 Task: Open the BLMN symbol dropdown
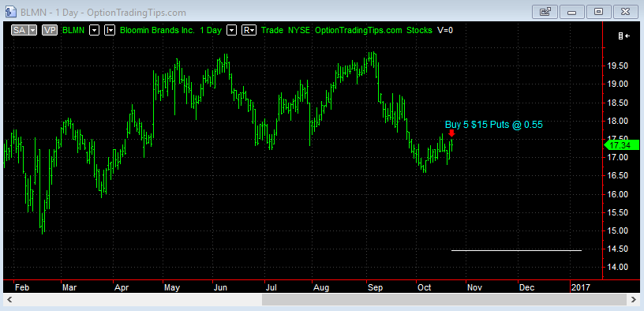(x=95, y=30)
